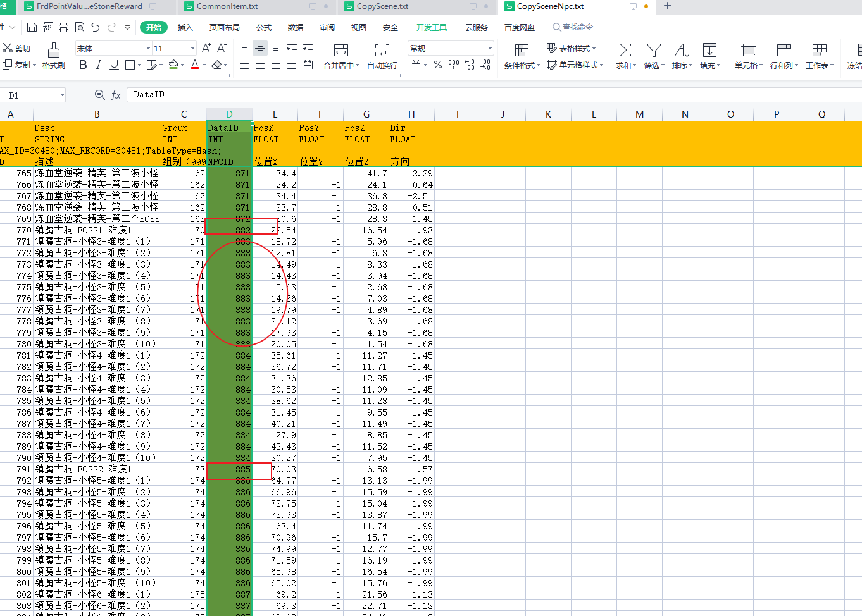Save the file with the Save icon

pos(32,27)
